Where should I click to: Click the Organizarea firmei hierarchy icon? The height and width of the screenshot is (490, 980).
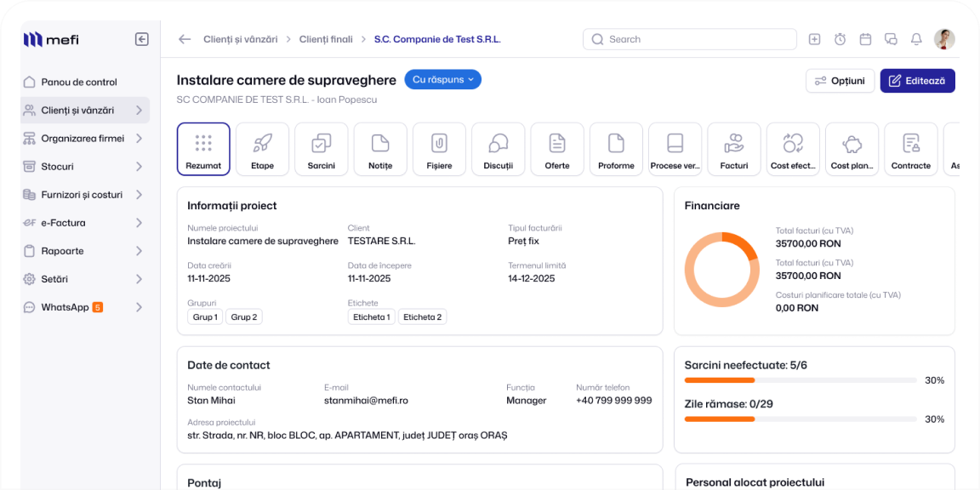pos(29,138)
